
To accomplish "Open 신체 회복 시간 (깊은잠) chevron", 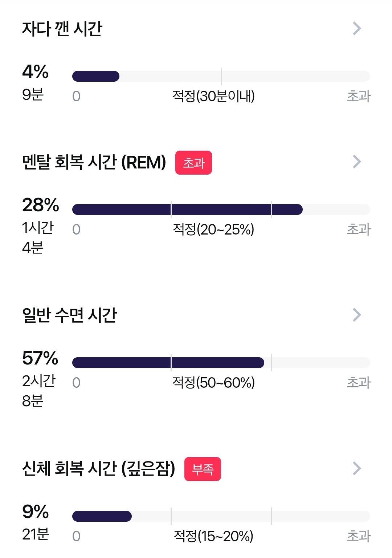I will 357,468.
